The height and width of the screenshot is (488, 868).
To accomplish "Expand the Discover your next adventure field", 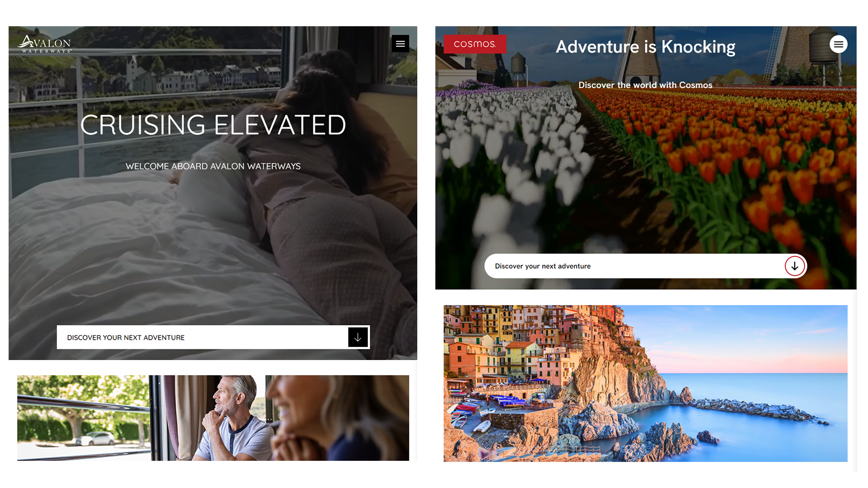I will click(x=646, y=266).
